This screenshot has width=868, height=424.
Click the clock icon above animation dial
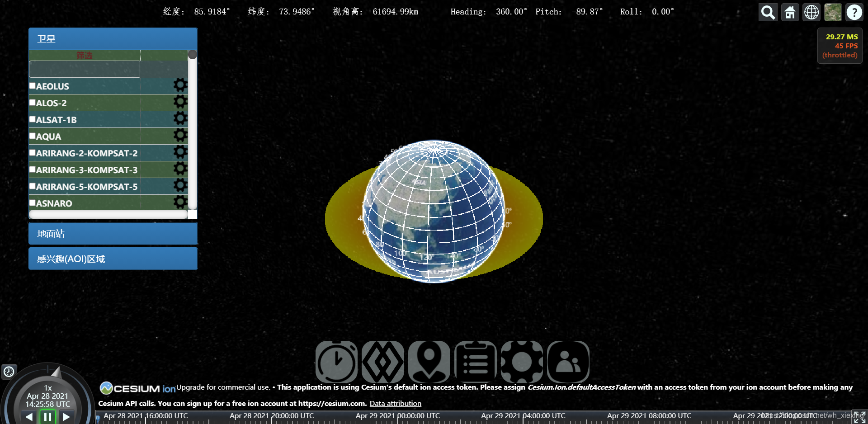[9, 372]
